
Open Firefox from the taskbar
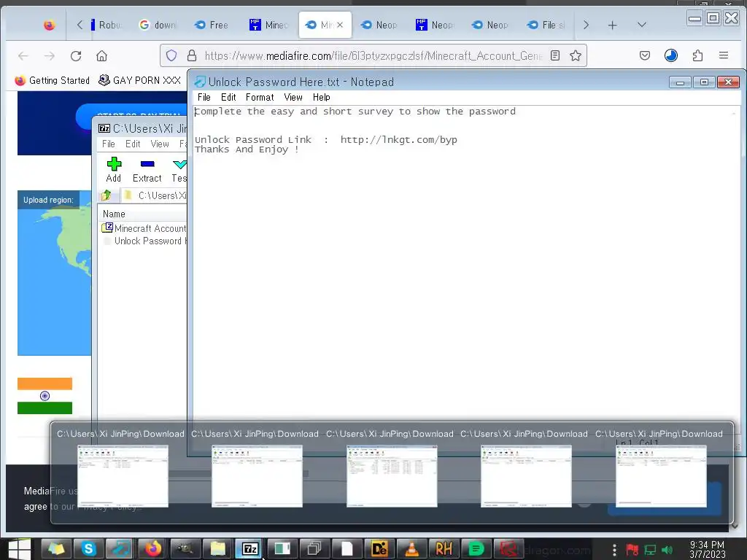pos(153,549)
